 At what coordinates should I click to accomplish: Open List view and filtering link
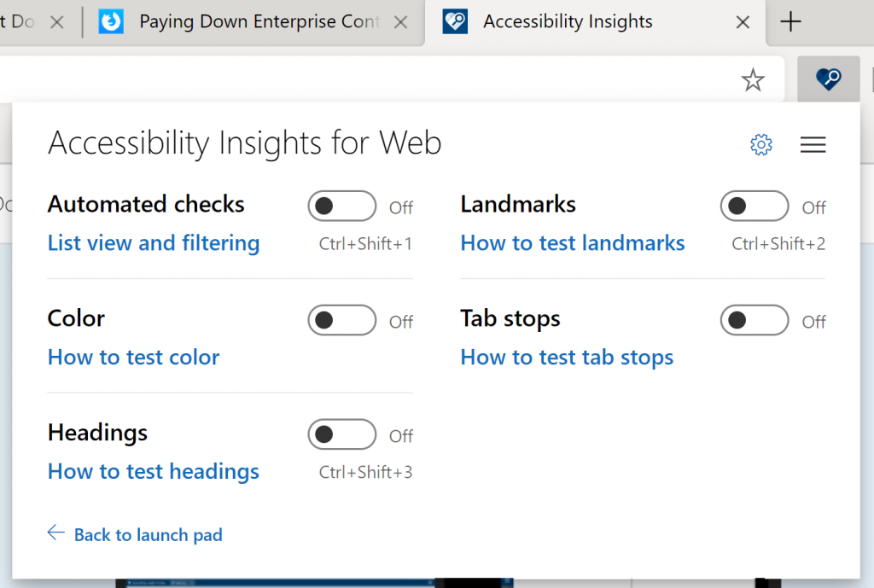click(x=154, y=243)
